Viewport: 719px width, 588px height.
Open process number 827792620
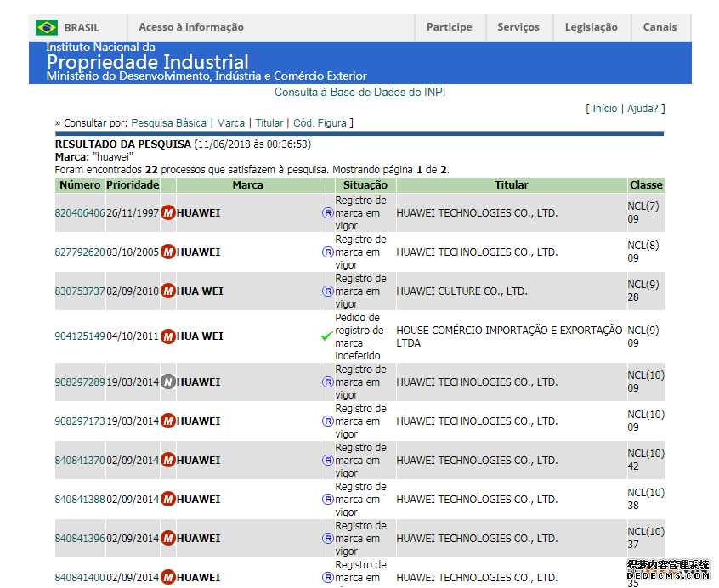click(80, 252)
